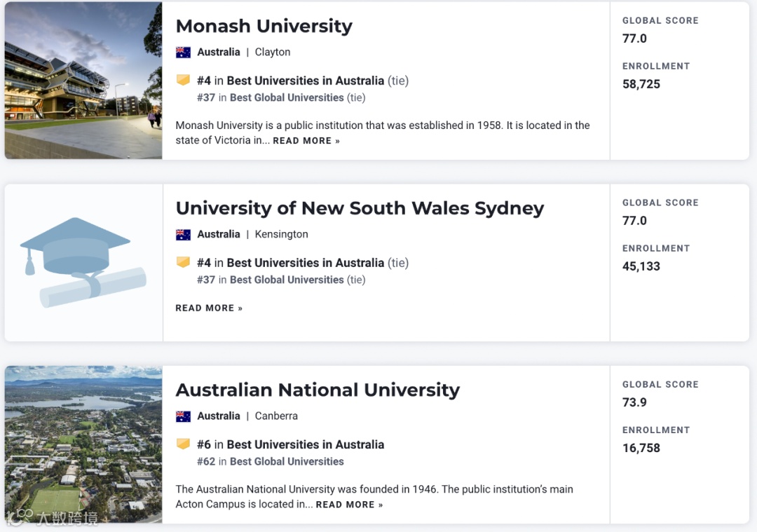Click Australian flag icon in UNSW Sydney card

[183, 234]
